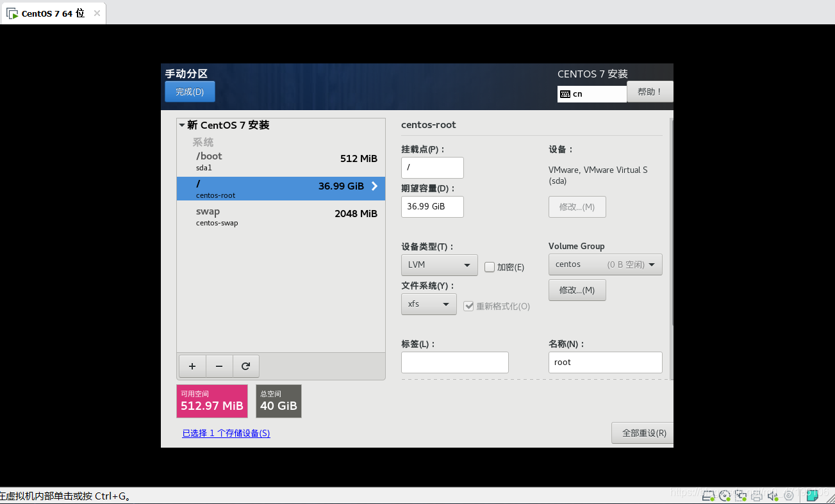Click the right panel vertical scrollbar

pos(672,221)
